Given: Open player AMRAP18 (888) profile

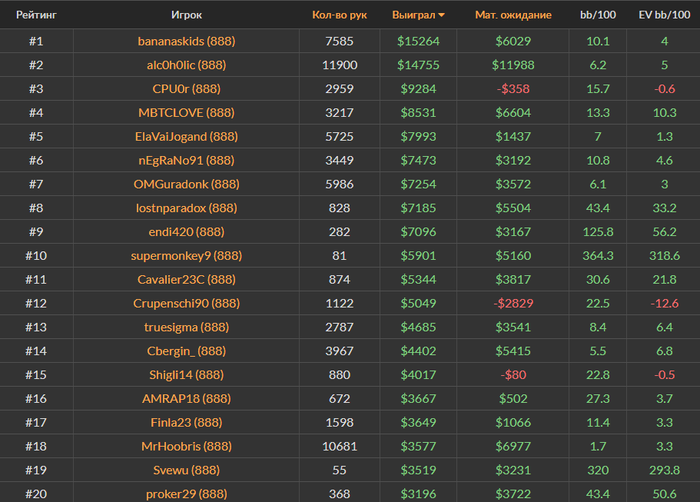Looking at the screenshot, I should coord(186,398).
